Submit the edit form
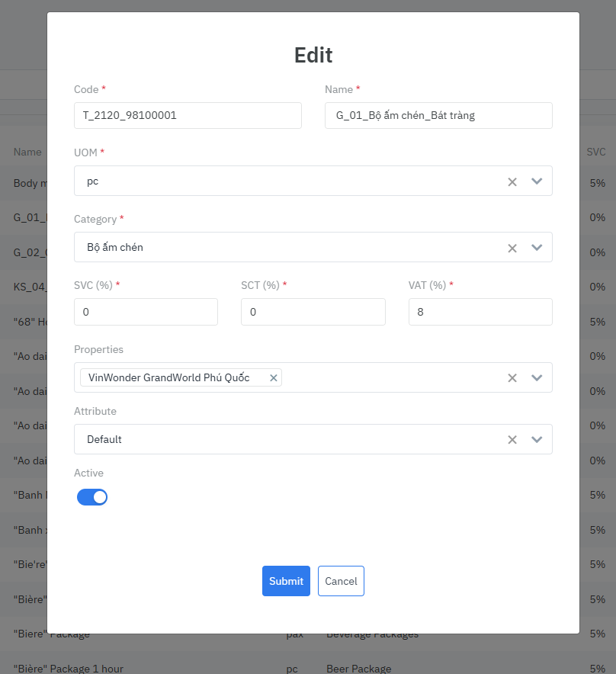 (x=286, y=581)
